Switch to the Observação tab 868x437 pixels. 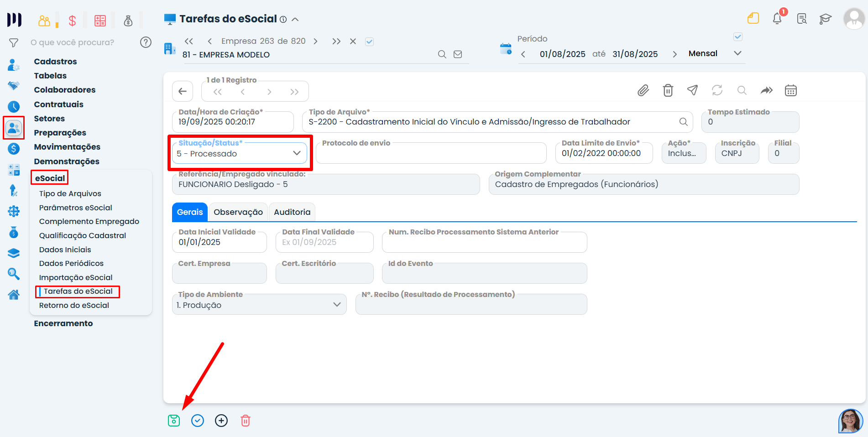click(x=238, y=212)
